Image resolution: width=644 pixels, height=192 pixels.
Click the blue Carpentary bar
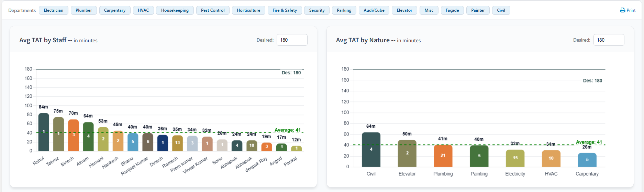pos(587,160)
